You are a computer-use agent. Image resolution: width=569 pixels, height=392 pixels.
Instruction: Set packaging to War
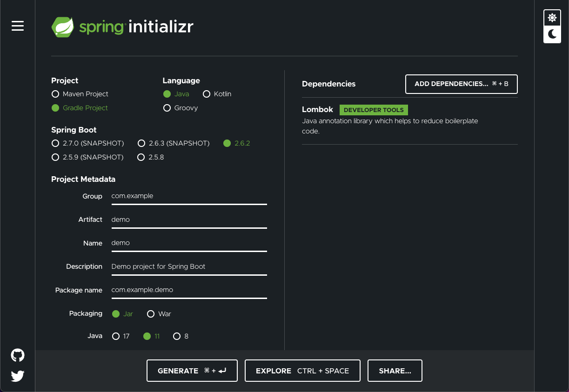coord(159,314)
